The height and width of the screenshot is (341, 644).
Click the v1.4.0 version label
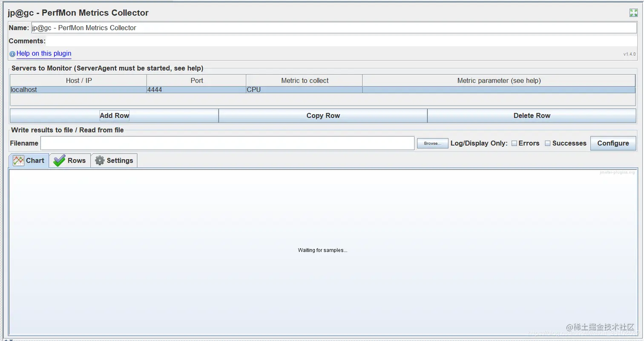630,54
